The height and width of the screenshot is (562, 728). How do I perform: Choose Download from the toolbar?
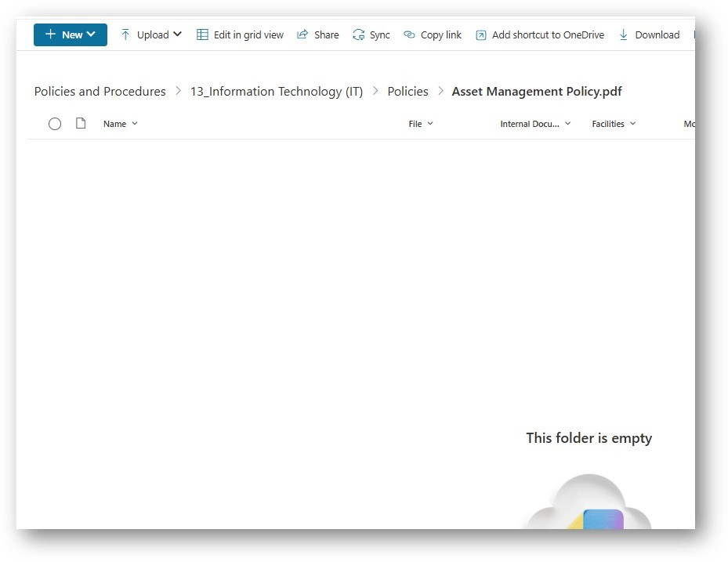tap(657, 34)
